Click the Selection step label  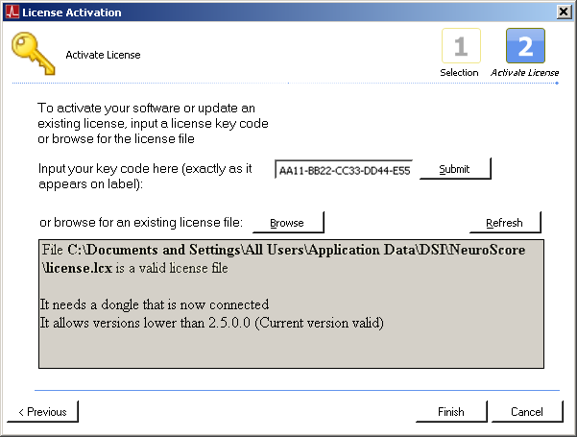click(459, 73)
